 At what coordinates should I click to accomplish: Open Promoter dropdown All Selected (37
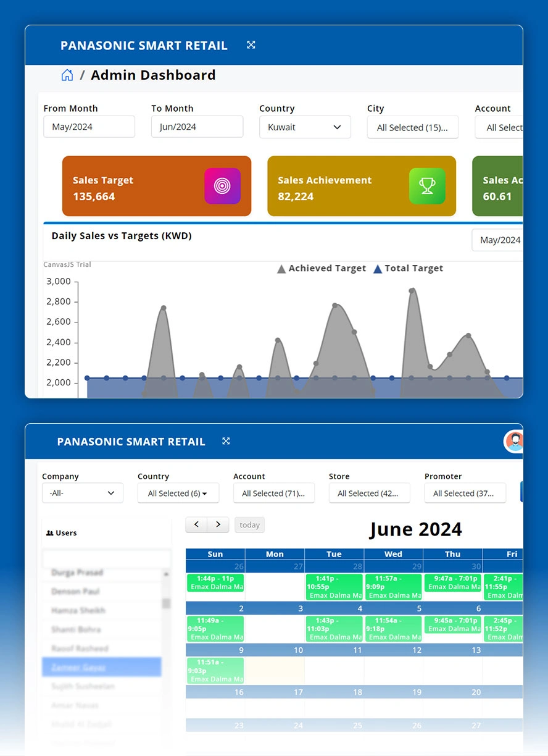[465, 493]
